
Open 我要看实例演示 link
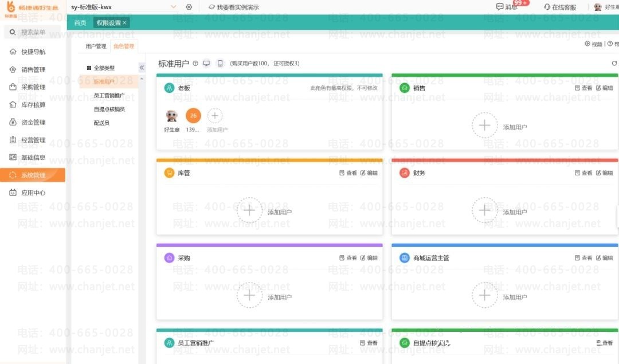(234, 7)
